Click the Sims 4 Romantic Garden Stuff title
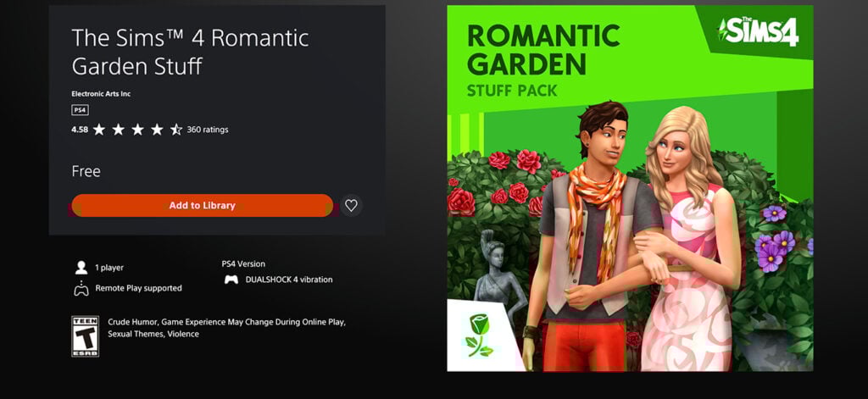The height and width of the screenshot is (399, 868). click(191, 52)
